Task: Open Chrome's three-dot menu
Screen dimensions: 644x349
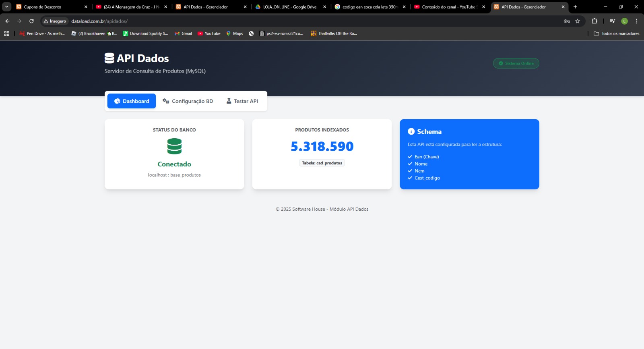Action: pos(636,21)
